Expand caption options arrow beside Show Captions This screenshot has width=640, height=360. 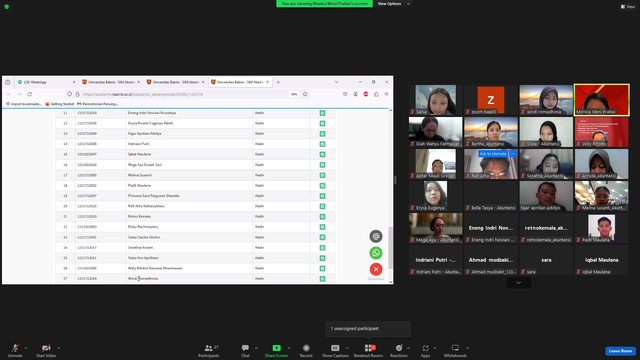coord(347,348)
